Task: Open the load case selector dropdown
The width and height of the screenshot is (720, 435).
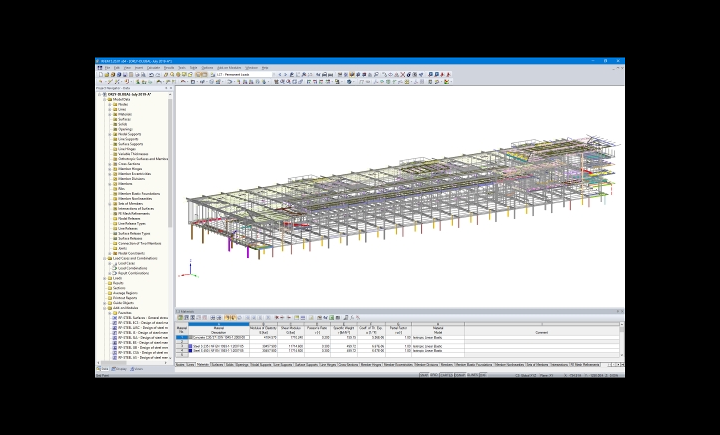Action: [274, 74]
